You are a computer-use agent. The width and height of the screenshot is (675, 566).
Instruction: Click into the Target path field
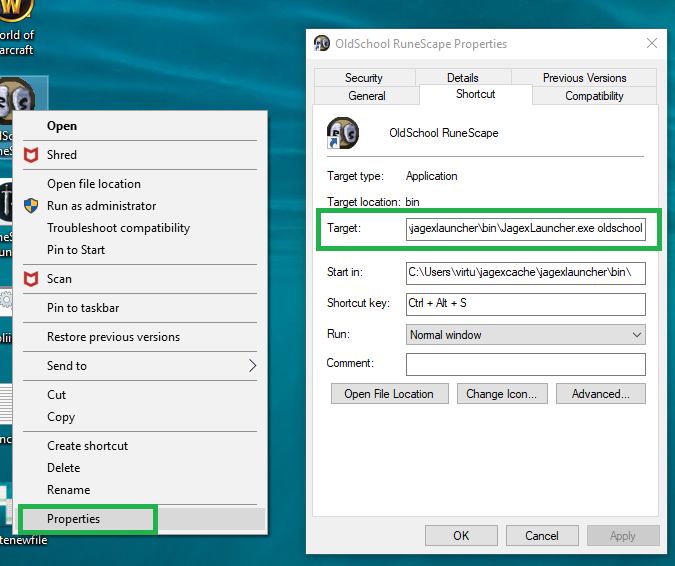point(525,230)
